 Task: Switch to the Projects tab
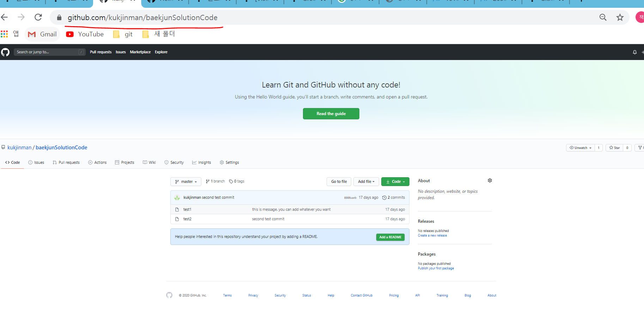coord(124,163)
